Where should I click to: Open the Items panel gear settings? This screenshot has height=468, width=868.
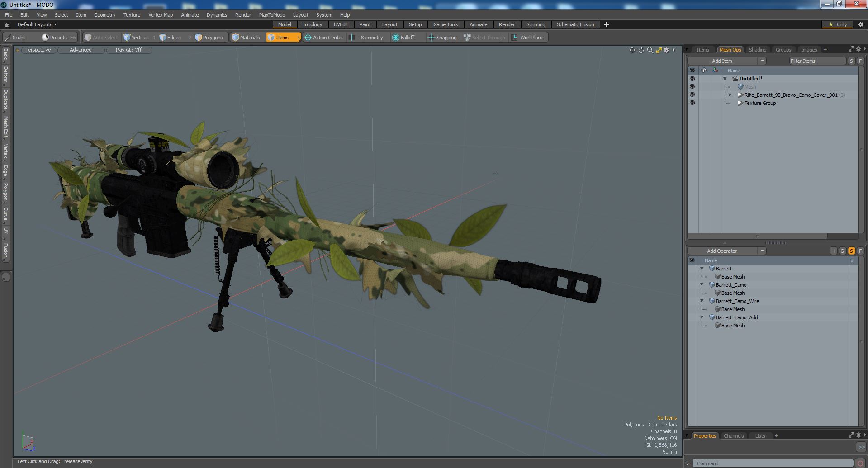[858, 49]
